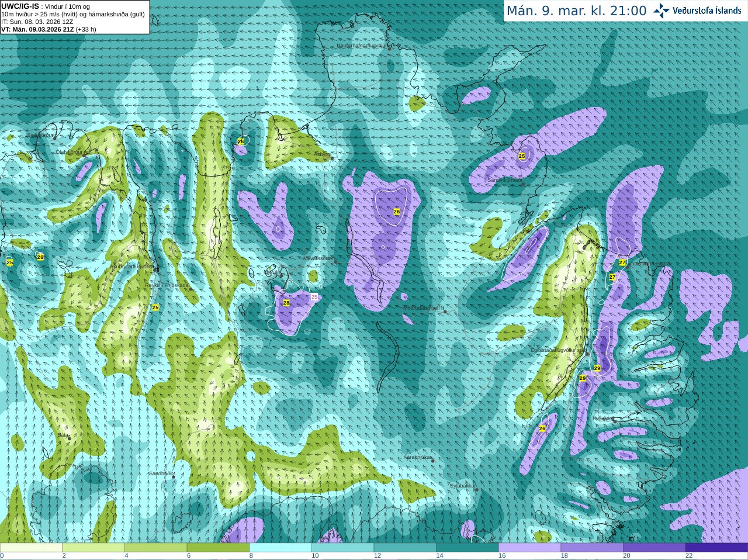Image resolution: width=748 pixels, height=560 pixels.
Task: Click the 27 marker next to Vatnsskarð eystra
Action: point(622,263)
